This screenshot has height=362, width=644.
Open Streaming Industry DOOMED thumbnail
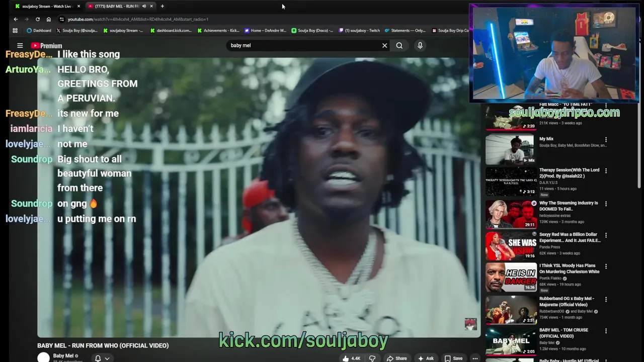coord(511,214)
